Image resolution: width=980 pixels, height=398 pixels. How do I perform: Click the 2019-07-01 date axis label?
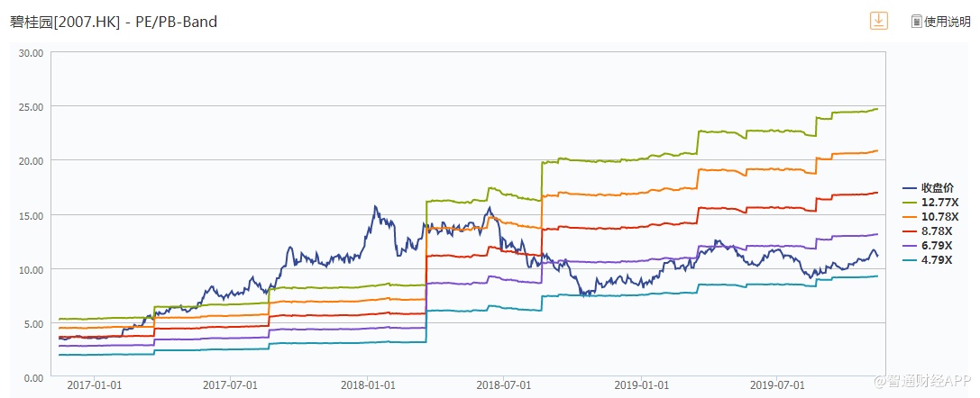777,384
